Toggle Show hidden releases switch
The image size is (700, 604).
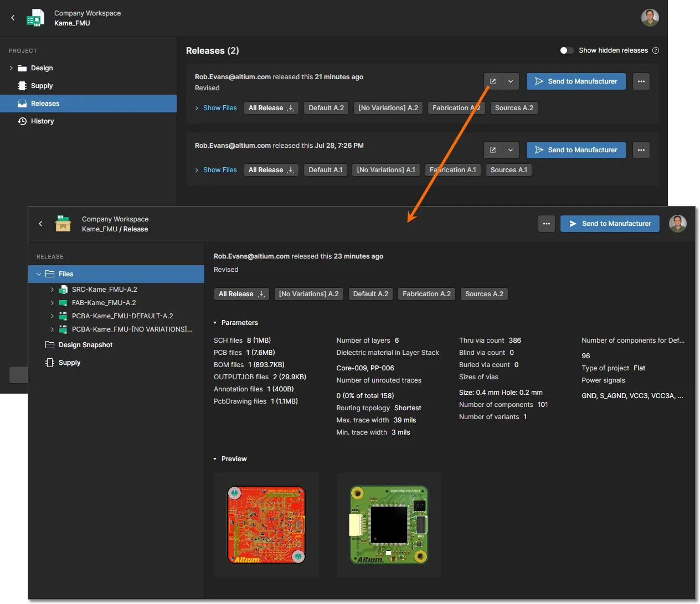click(567, 50)
